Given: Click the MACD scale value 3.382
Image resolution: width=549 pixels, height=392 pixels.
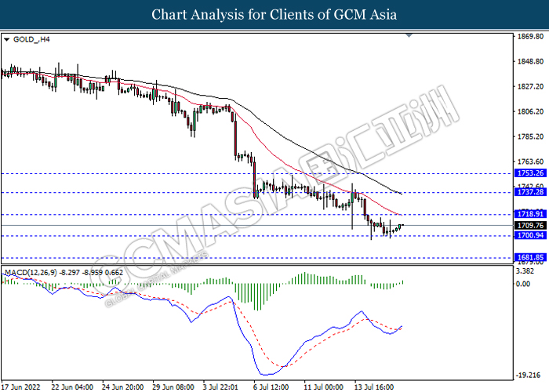Looking at the screenshot, I should [x=525, y=271].
